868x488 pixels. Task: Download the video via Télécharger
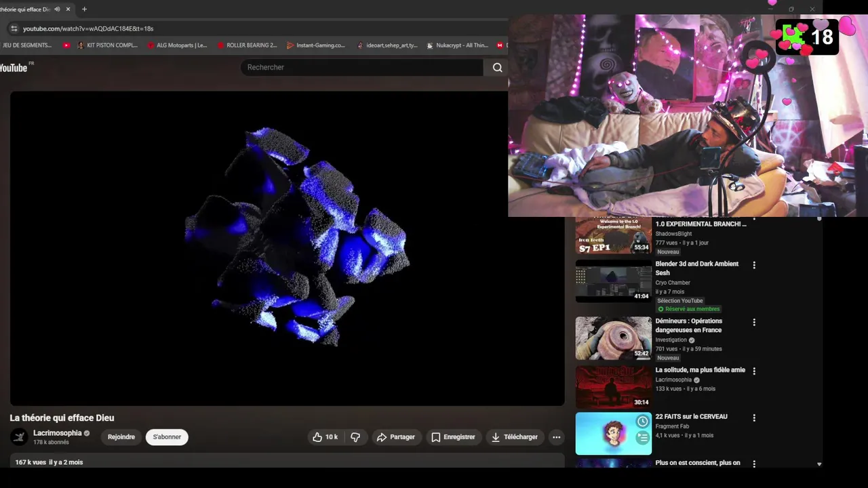tap(515, 437)
